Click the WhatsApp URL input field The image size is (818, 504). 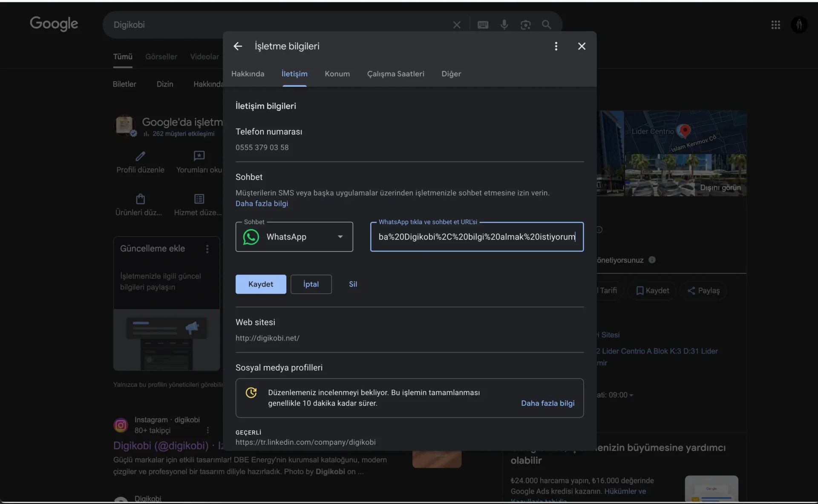pyautogui.click(x=477, y=237)
